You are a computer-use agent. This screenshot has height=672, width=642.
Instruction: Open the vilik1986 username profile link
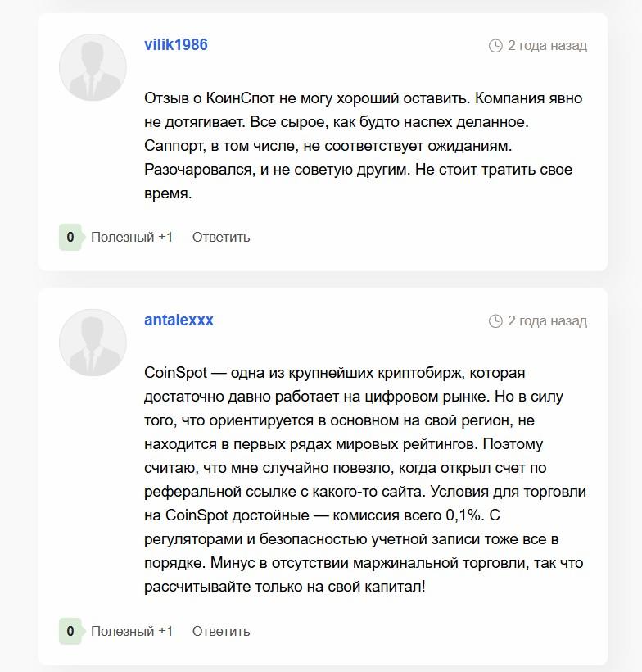point(176,45)
